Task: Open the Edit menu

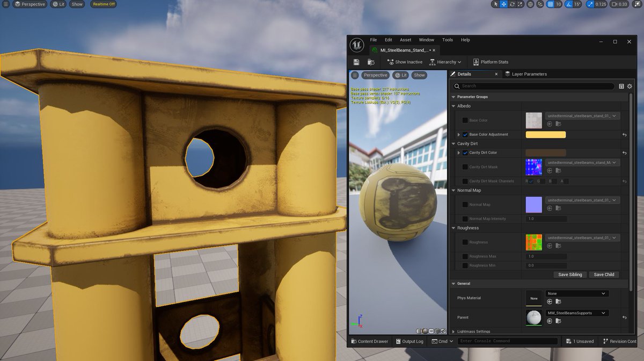Action: point(388,40)
